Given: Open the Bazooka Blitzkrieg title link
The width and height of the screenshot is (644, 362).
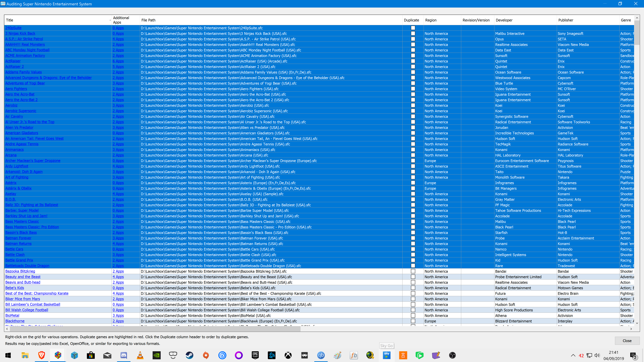Looking at the screenshot, I should (20, 271).
